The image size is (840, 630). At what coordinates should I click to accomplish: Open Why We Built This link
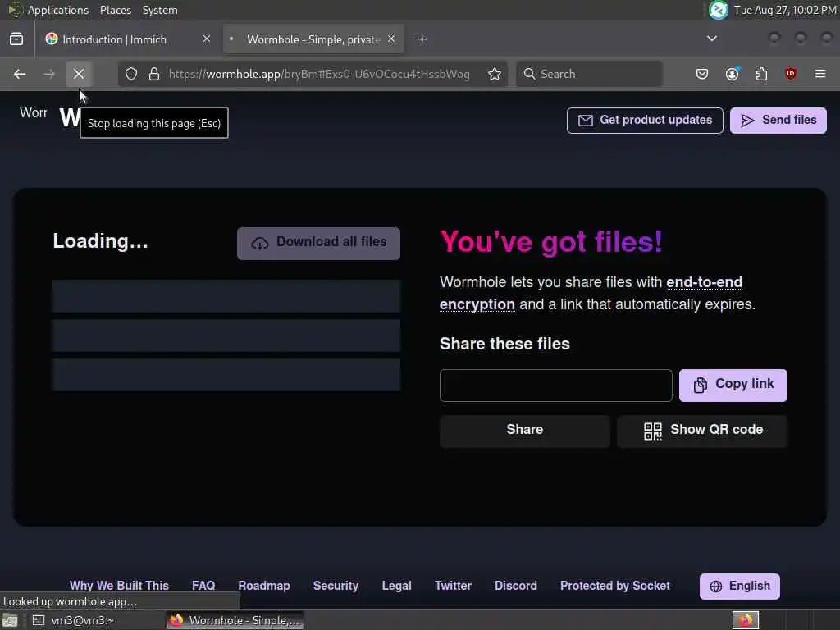[119, 586]
